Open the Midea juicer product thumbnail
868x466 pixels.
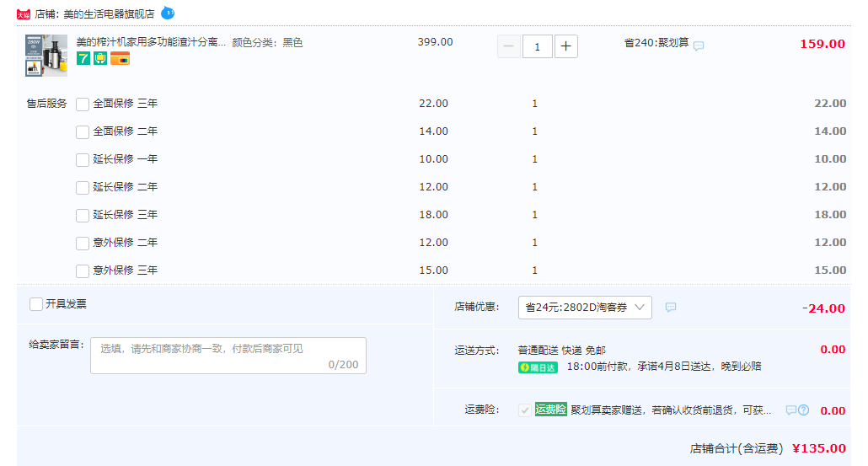click(46, 56)
